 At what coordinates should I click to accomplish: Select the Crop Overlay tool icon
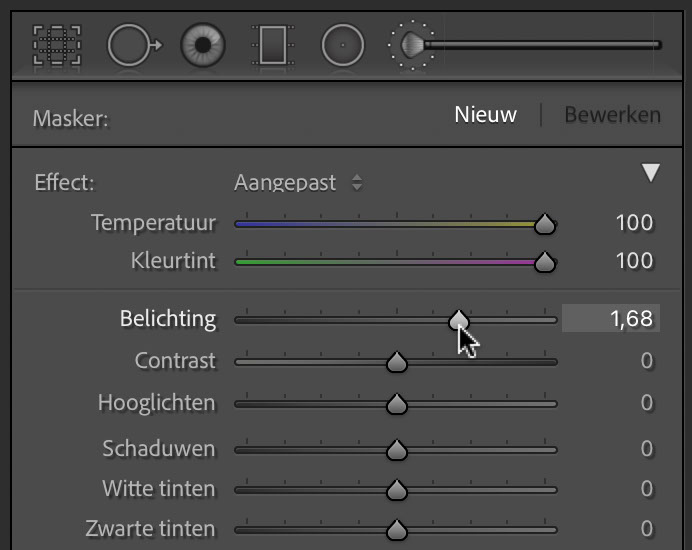tap(57, 45)
